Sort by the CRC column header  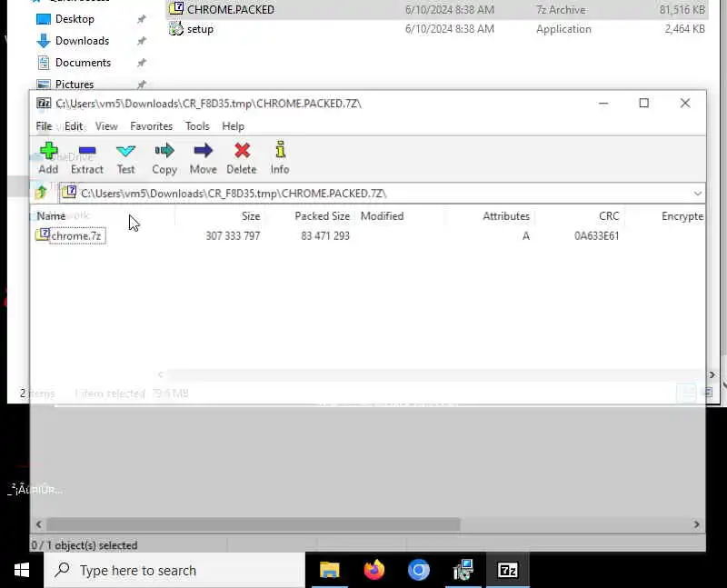(608, 216)
